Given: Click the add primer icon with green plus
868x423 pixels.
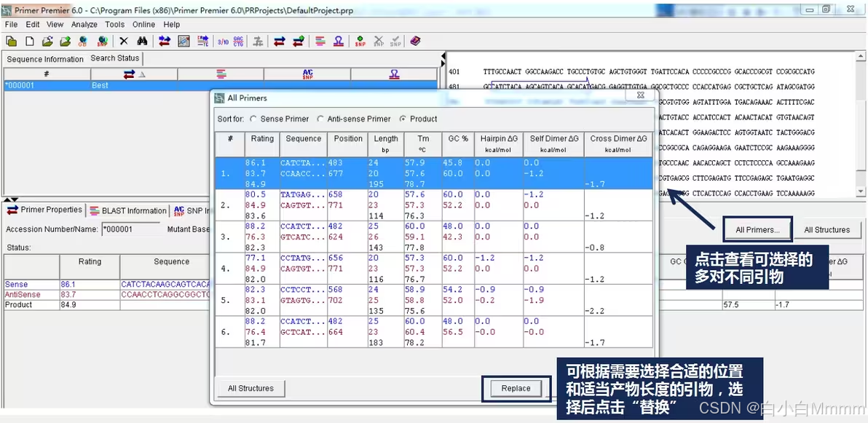Looking at the screenshot, I should click(299, 41).
